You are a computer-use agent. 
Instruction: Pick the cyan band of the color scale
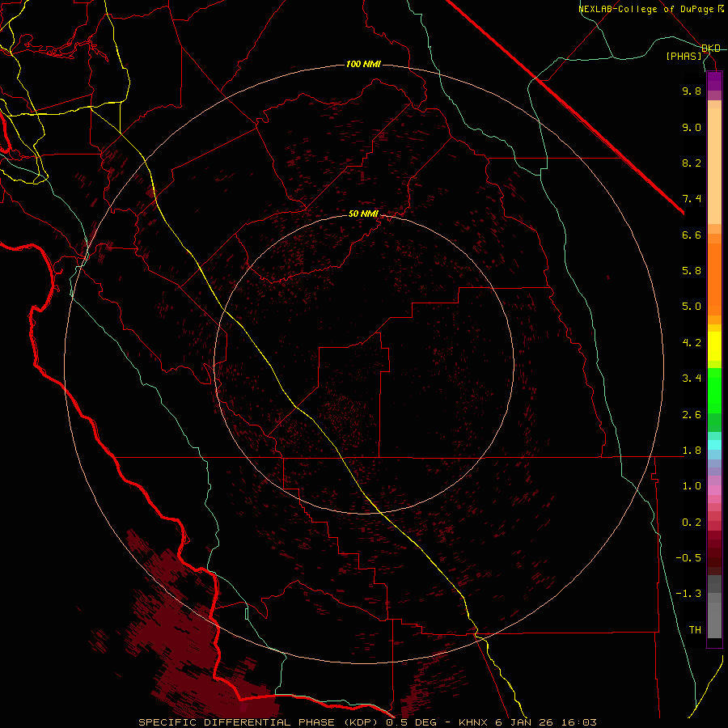click(x=714, y=445)
